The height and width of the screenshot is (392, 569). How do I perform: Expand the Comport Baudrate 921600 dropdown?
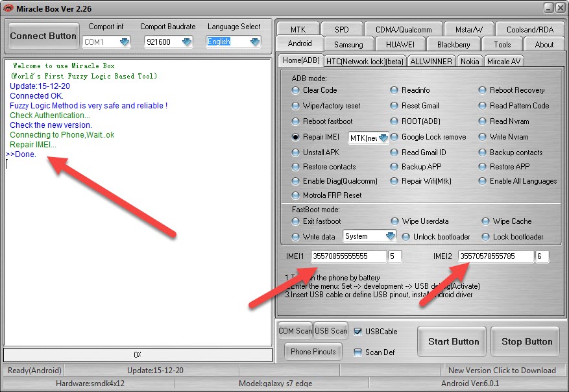click(187, 42)
